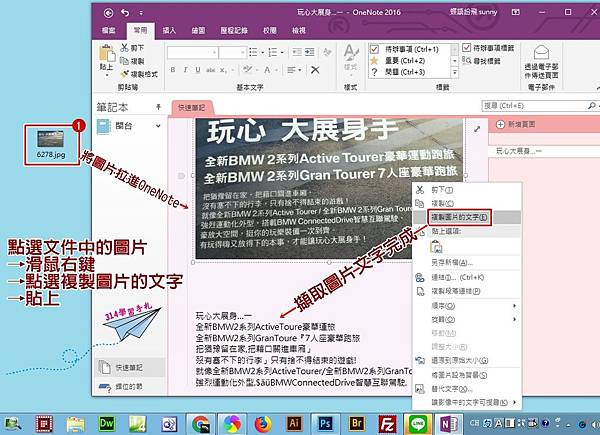The image size is (600, 435).
Task: Click the Find Tags (尋找標籤) icon
Action: (x=466, y=60)
